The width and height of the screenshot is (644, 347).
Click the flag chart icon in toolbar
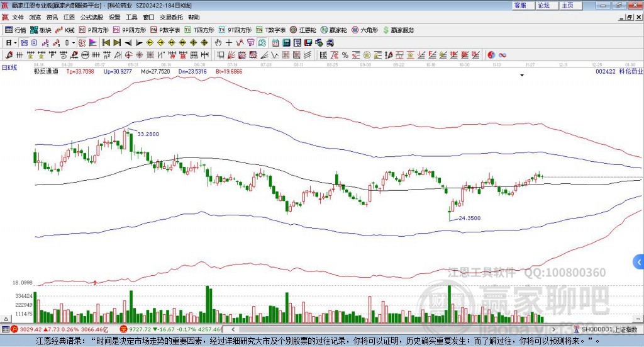tap(93, 43)
